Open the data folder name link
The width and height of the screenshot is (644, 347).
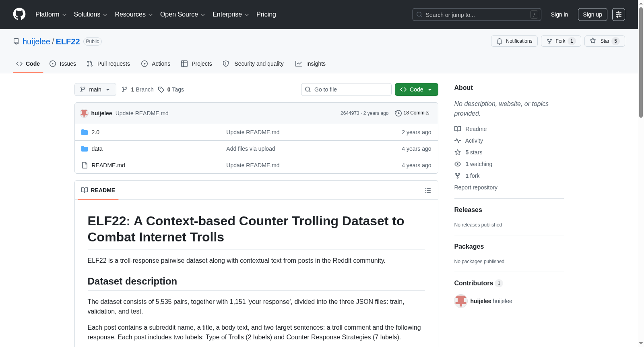point(97,149)
